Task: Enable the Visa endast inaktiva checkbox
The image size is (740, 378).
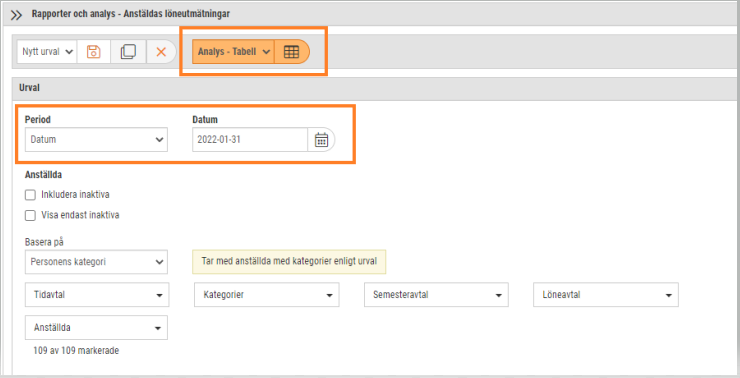Action: [30, 216]
